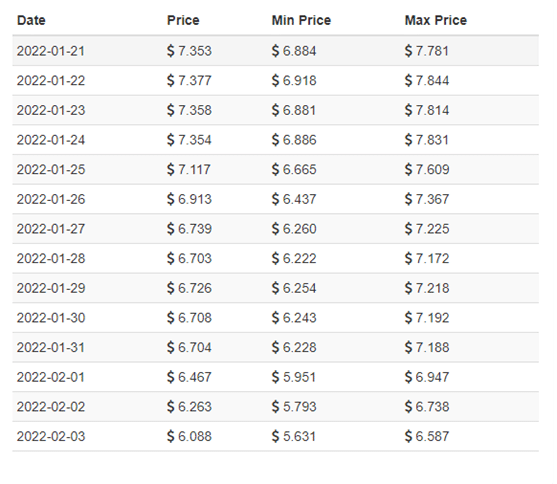Click max price value $ 7.781
Image resolution: width=557 pixels, height=484 pixels.
click(x=427, y=51)
